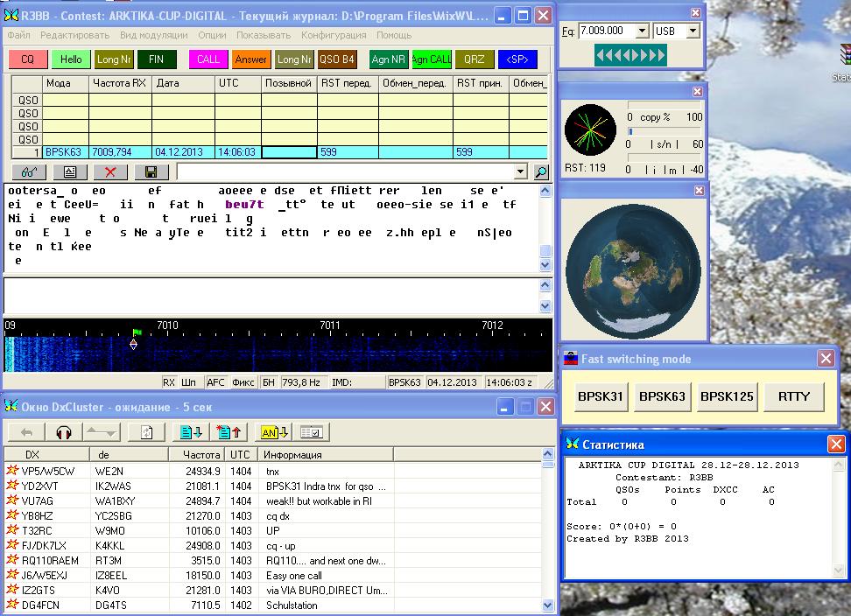Image resolution: width=851 pixels, height=616 pixels.
Task: Click the binoculars search icon in log toolbar
Action: click(29, 172)
